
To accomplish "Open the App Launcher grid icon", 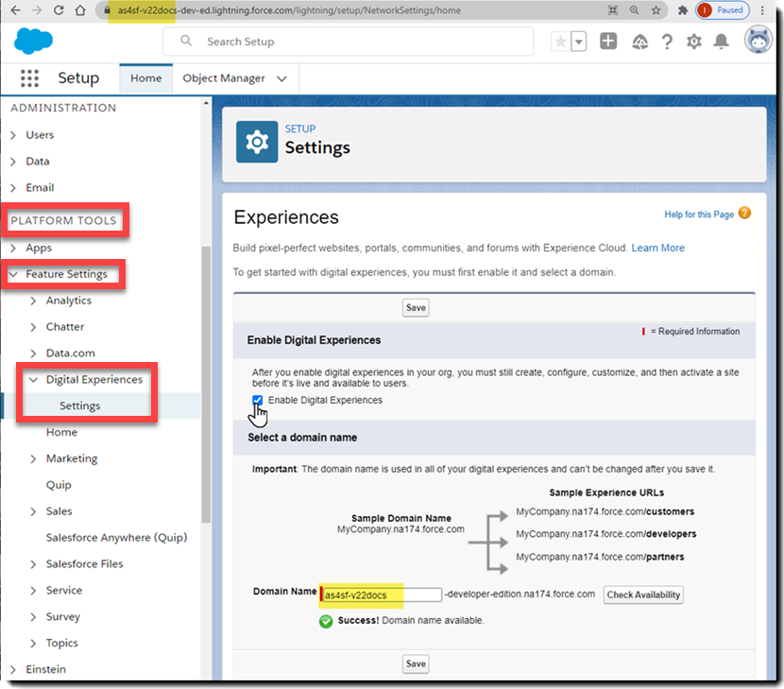I will tap(29, 78).
